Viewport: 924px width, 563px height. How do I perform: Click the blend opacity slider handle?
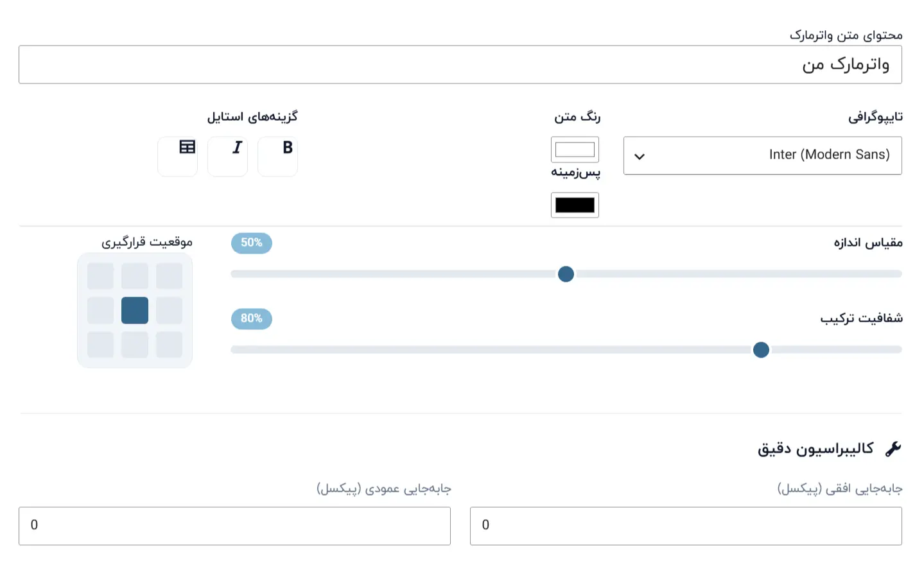point(761,350)
